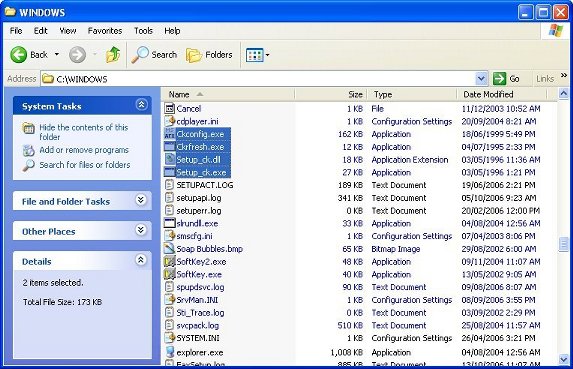Screen dimensions: 573x369
Task: Click the 341 KB size cell
Action: 350,198
